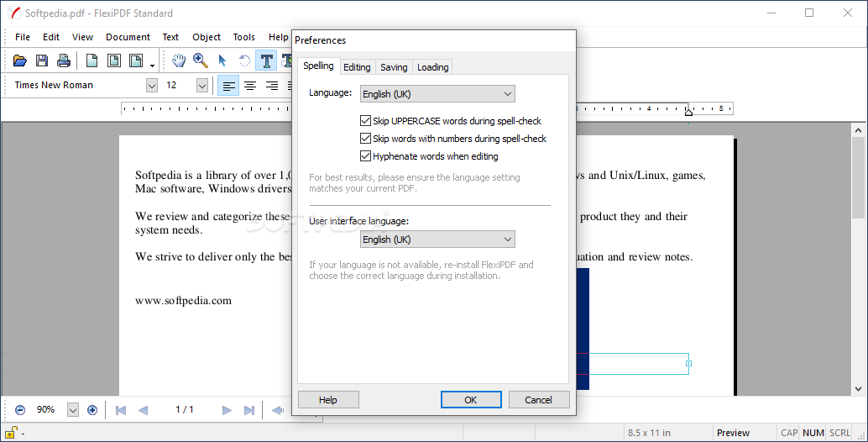Go to the previous page
Viewport: 868px width, 442px height.
coord(143,410)
